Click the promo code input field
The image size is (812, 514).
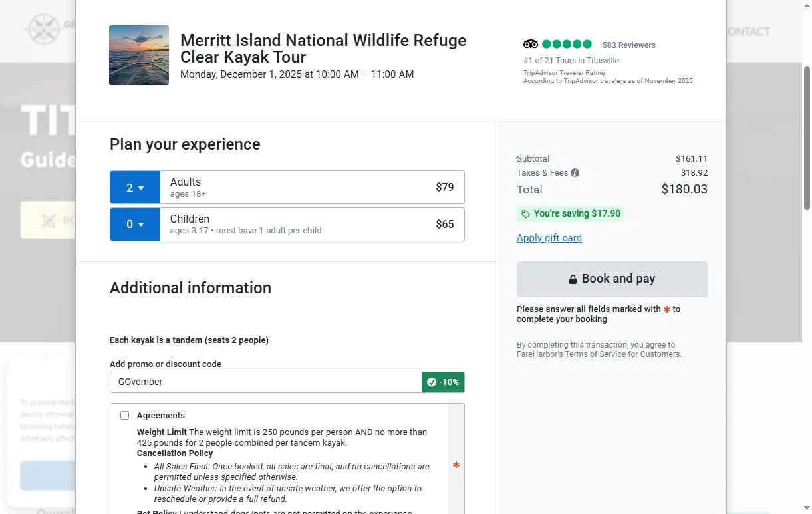click(x=266, y=382)
